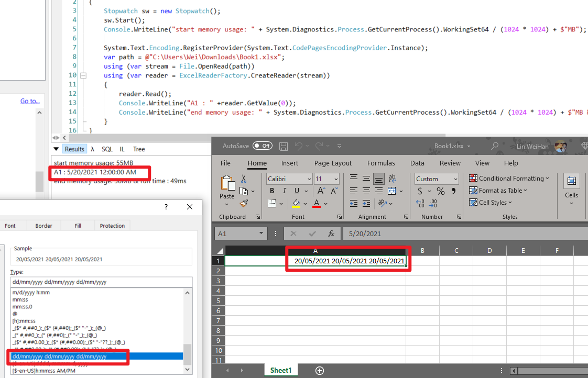Image resolution: width=588 pixels, height=378 pixels.
Task: Open the font size dropdown
Action: click(x=334, y=179)
